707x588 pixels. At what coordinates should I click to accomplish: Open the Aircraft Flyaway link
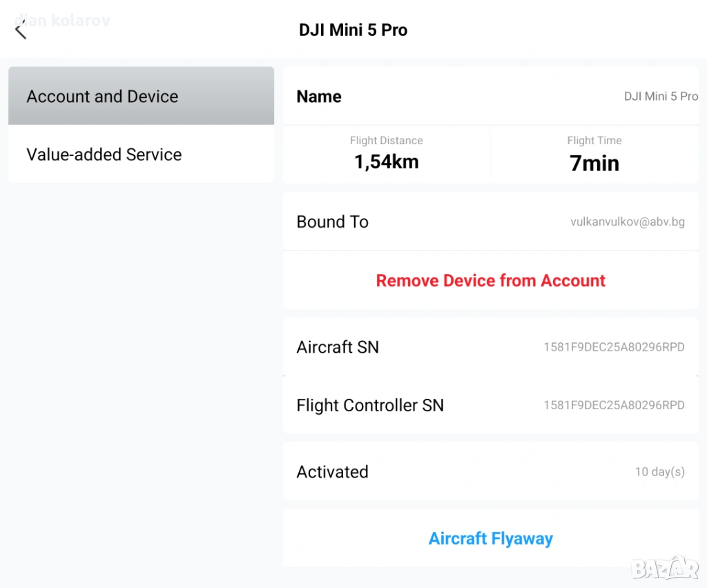point(490,538)
